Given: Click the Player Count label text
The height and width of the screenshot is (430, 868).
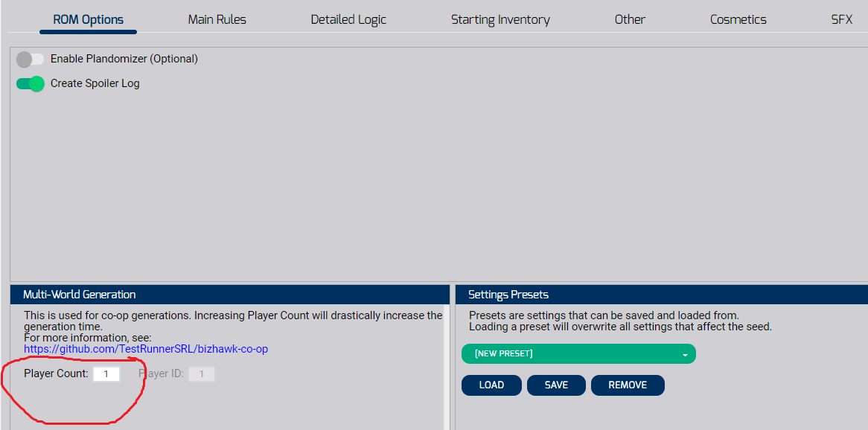Looking at the screenshot, I should (56, 373).
